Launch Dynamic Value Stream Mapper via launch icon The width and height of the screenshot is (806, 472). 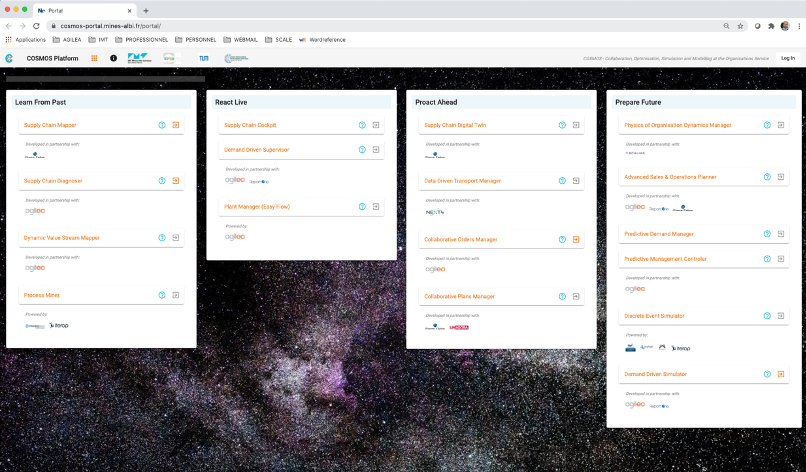tap(176, 238)
